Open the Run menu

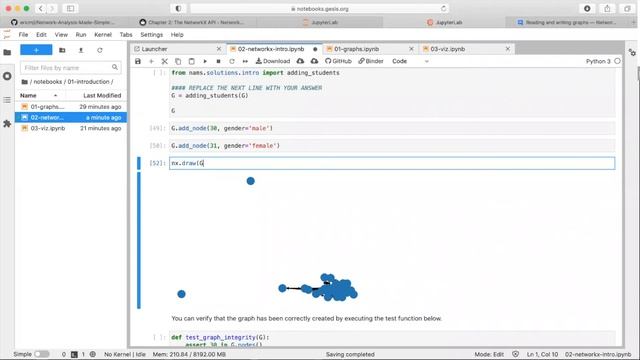pyautogui.click(x=81, y=35)
